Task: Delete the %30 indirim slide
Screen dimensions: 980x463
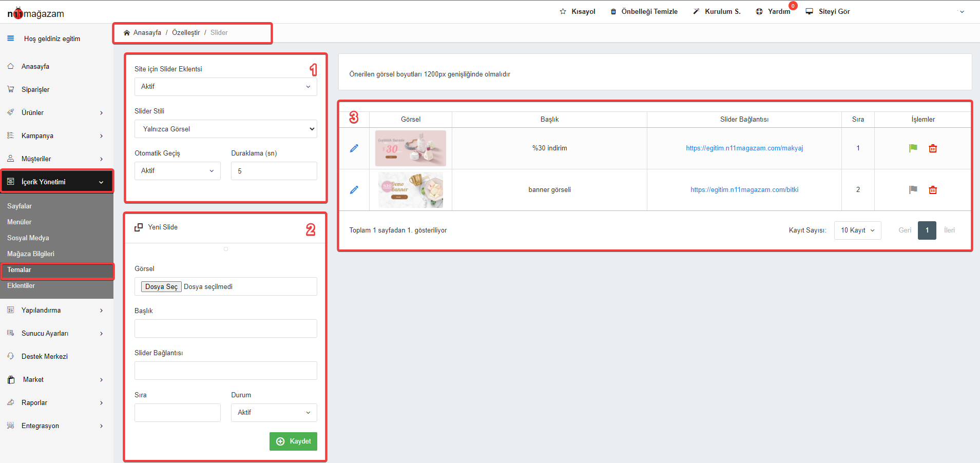Action: pyautogui.click(x=933, y=148)
